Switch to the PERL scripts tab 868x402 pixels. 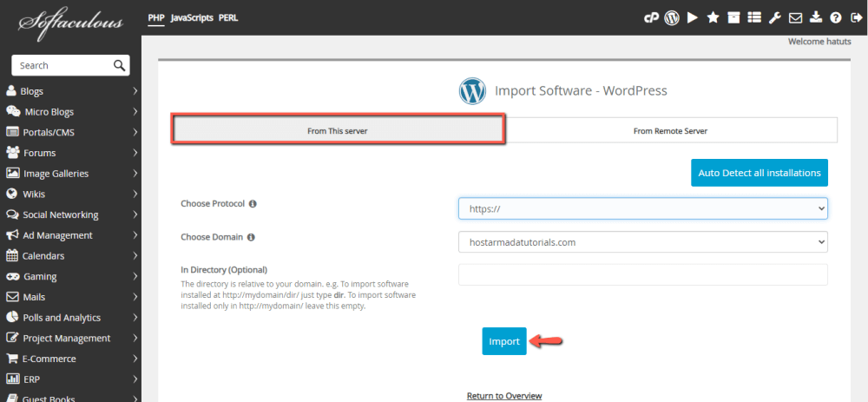[228, 17]
